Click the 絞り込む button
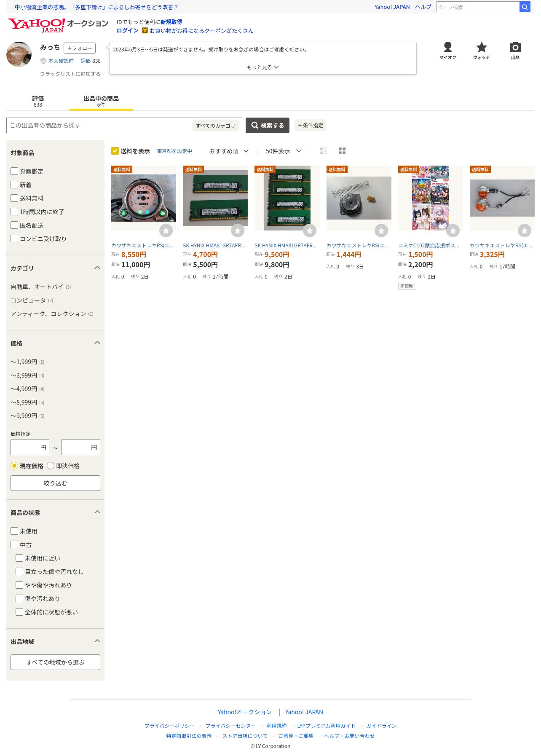The image size is (541, 756). click(55, 483)
